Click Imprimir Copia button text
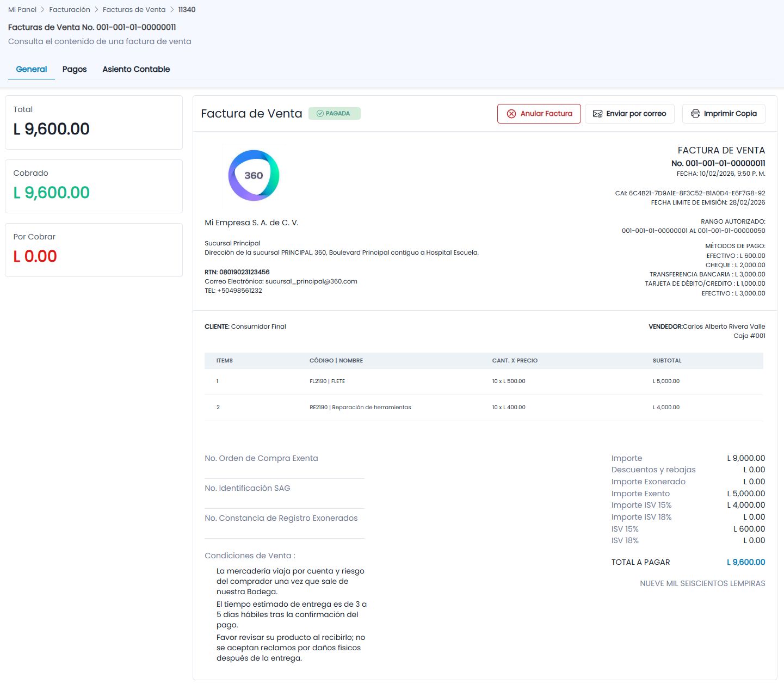784x684 pixels. [730, 114]
